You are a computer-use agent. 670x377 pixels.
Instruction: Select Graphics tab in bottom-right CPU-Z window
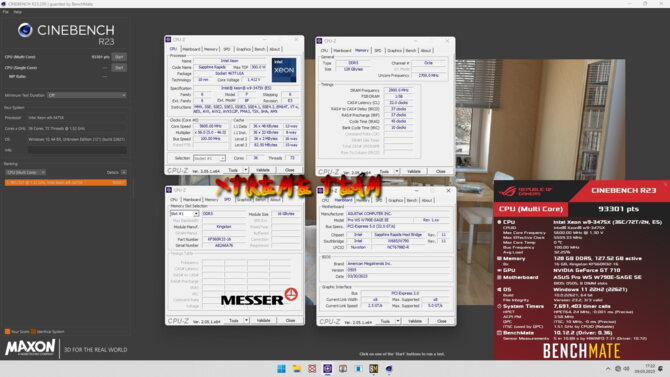coord(395,200)
